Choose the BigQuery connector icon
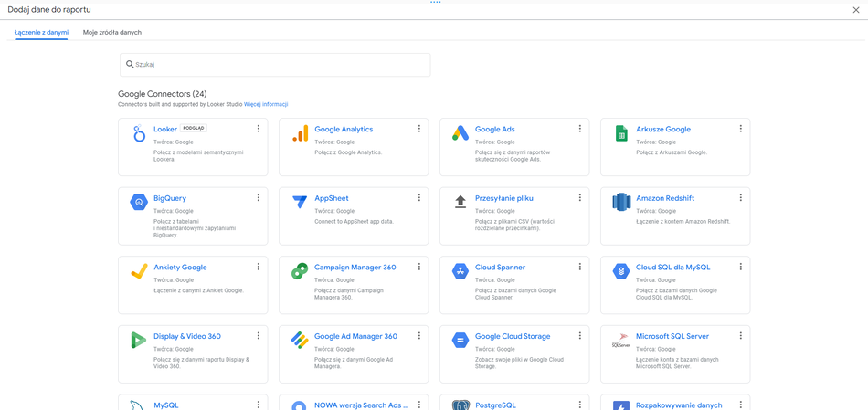This screenshot has height=410, width=868. (139, 203)
